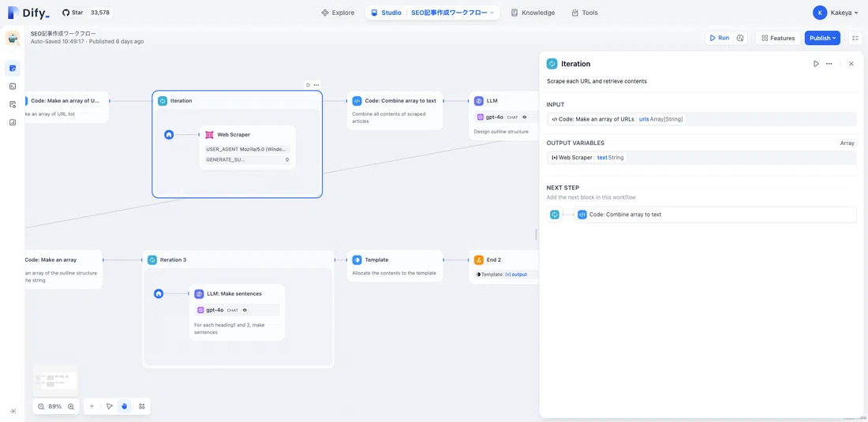Open the Features button
Viewport: 868px width, 422px height.
pos(778,38)
